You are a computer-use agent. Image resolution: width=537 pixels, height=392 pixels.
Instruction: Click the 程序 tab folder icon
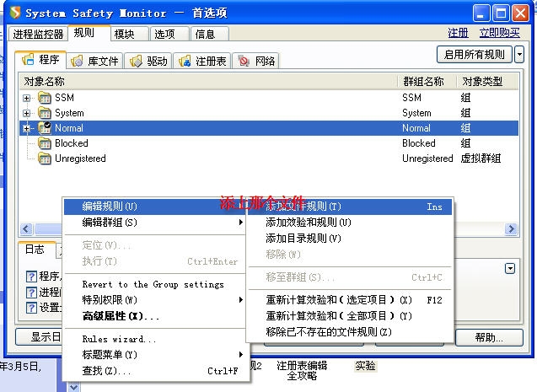[28, 60]
